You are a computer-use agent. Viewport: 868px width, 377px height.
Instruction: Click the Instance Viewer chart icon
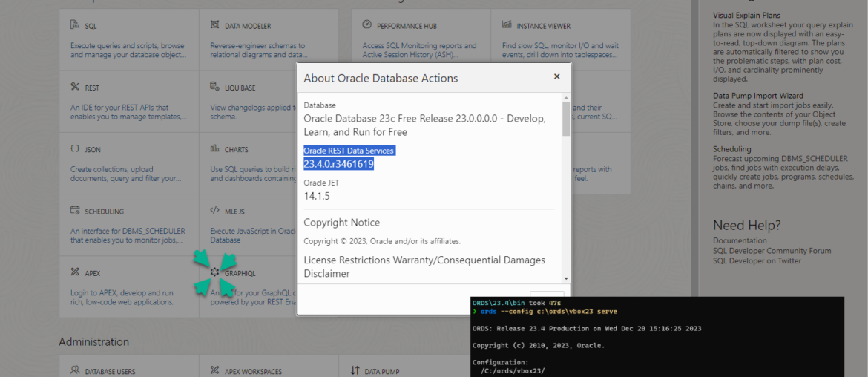pos(507,24)
